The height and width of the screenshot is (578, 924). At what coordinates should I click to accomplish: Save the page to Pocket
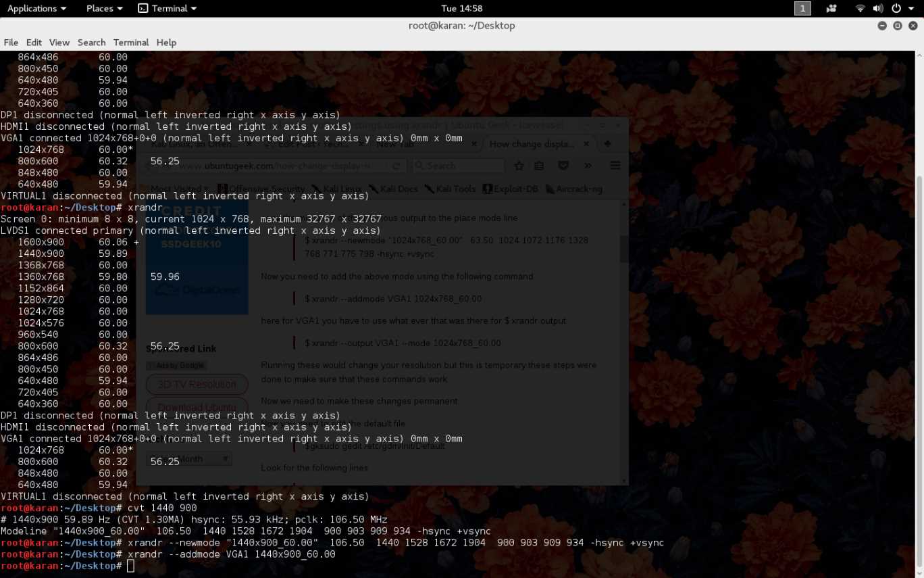(x=563, y=166)
